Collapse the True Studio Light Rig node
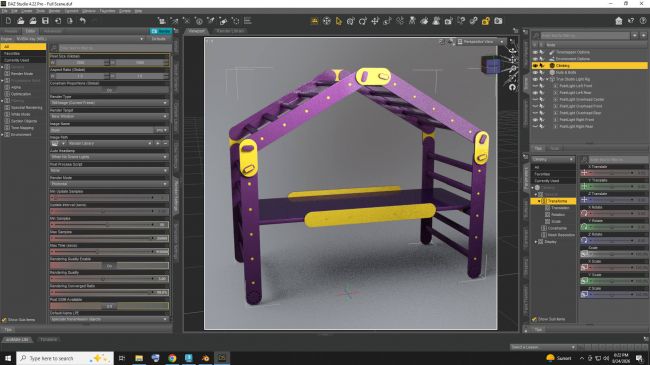Viewport: 650px width, 365px height. click(547, 79)
